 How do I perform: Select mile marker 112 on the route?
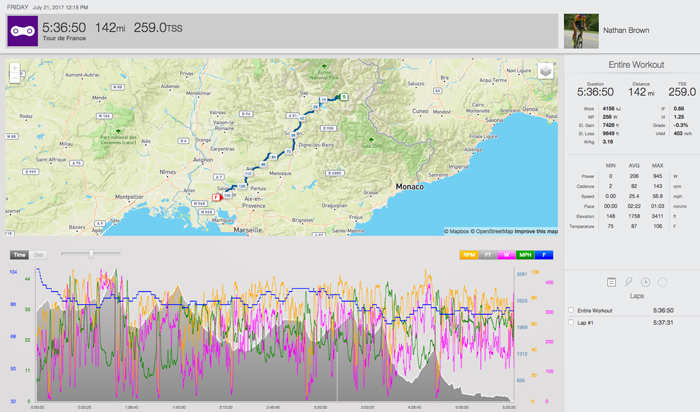pyautogui.click(x=248, y=173)
